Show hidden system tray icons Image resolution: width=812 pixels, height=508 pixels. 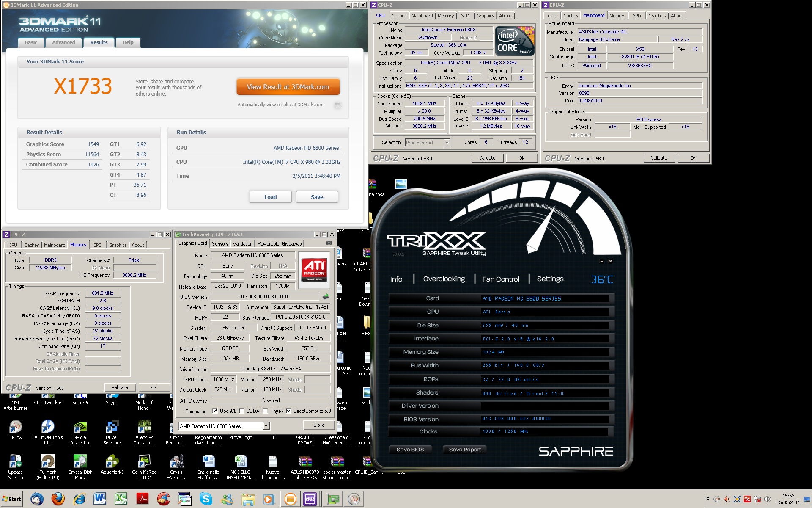pos(708,499)
